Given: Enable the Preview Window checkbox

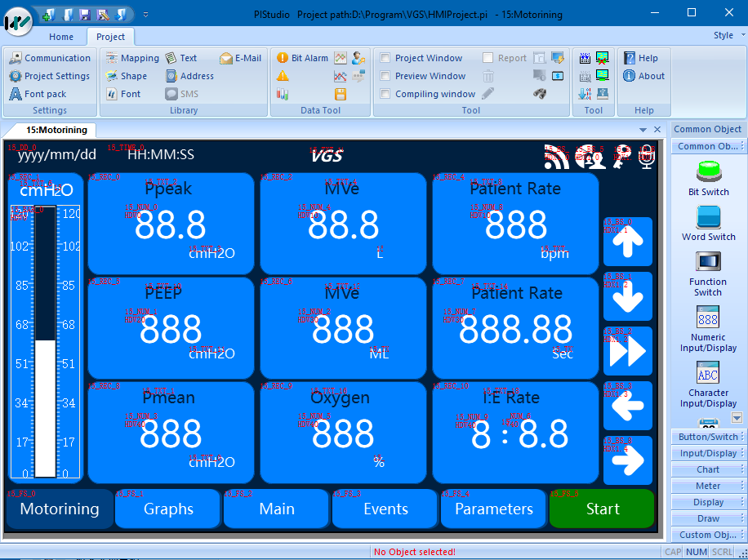Looking at the screenshot, I should click(x=385, y=76).
